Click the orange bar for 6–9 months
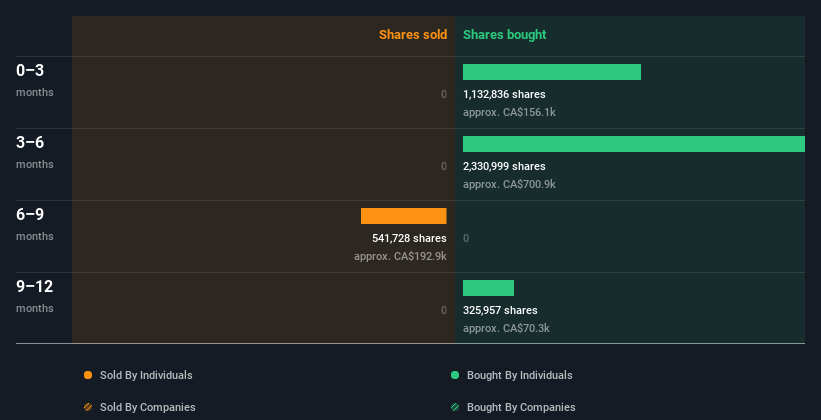Screen dimensions: 821x420 (404, 216)
